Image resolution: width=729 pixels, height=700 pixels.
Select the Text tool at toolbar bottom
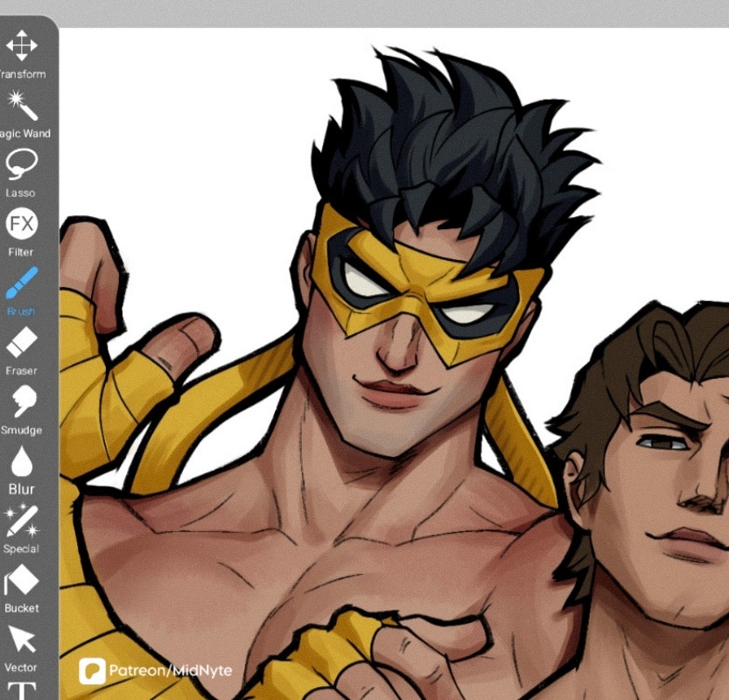[x=22, y=690]
